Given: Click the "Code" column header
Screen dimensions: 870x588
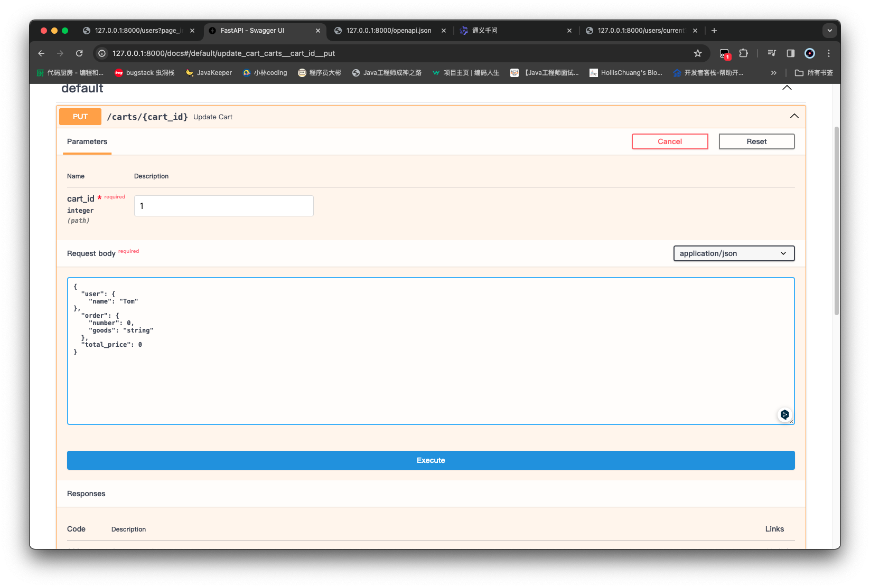Looking at the screenshot, I should [x=76, y=529].
